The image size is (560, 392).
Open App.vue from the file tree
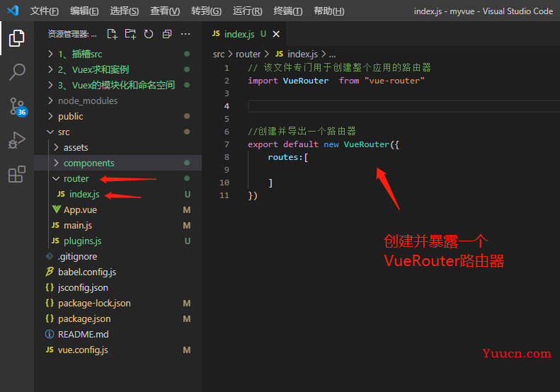pyautogui.click(x=80, y=209)
